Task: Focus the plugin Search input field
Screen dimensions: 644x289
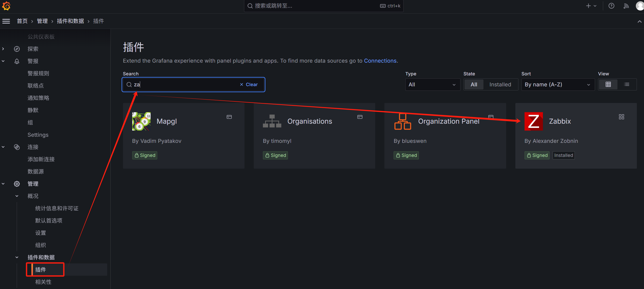Action: [x=193, y=85]
